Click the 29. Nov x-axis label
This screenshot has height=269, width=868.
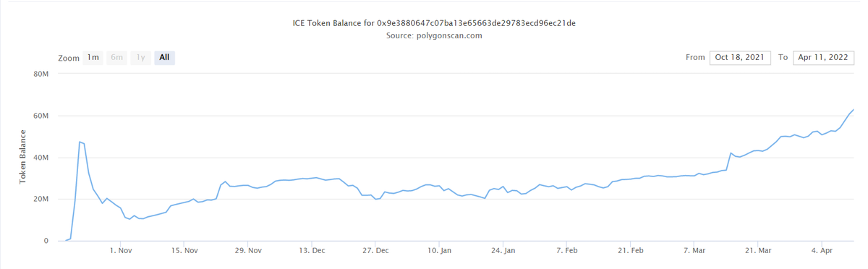248,250
